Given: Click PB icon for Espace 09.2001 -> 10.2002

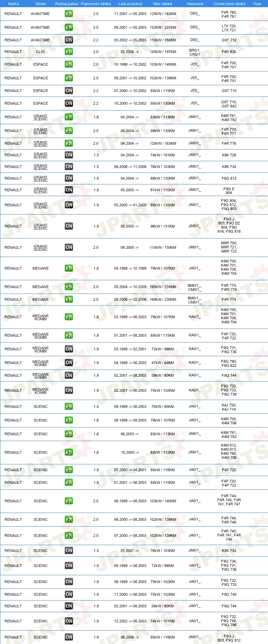Looking at the screenshot, I should click(69, 78).
